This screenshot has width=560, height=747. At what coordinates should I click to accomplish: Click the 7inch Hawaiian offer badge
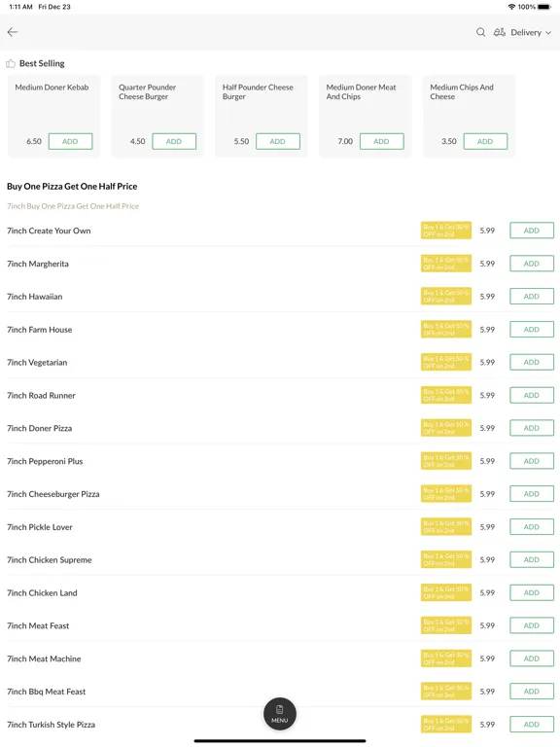pos(445,297)
